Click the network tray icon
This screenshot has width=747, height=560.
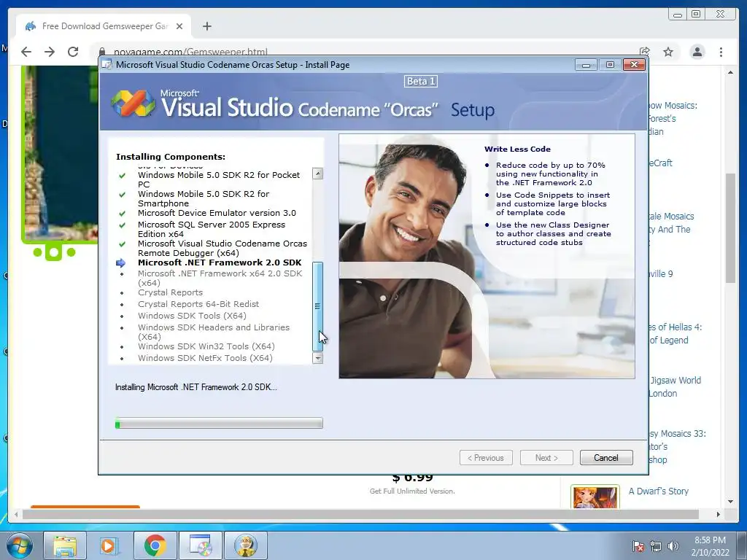(x=656, y=546)
